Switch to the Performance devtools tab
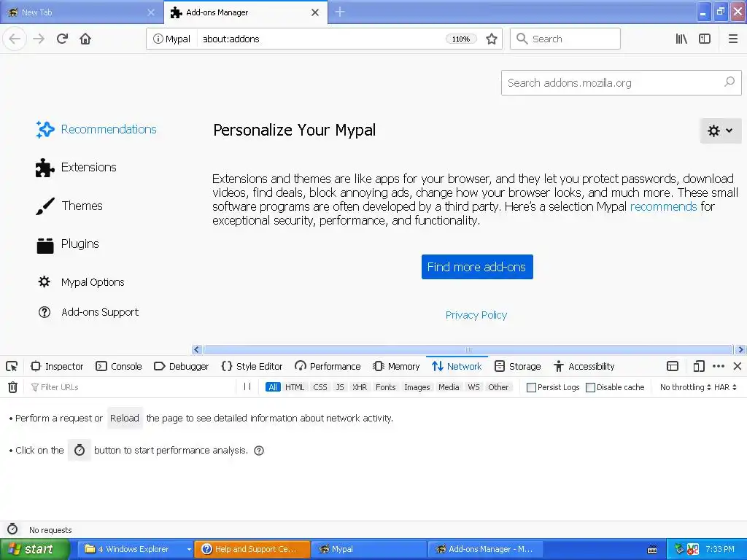747x560 pixels. [328, 366]
